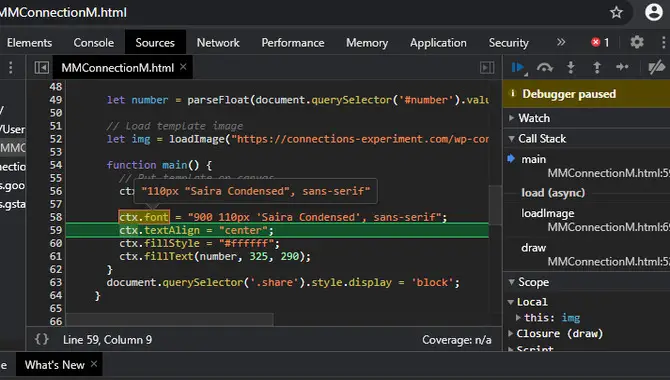This screenshot has width=670, height=380.
Task: Open the Performance tab
Action: pyautogui.click(x=293, y=43)
